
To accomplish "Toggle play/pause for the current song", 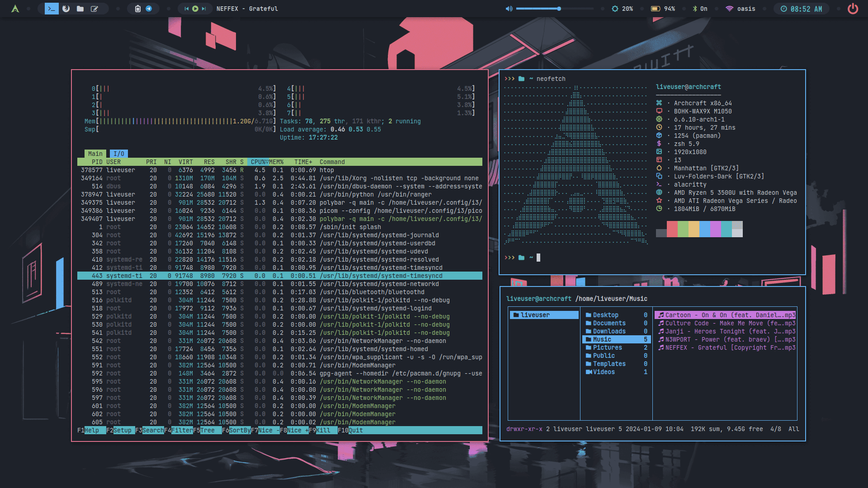I will coord(195,9).
